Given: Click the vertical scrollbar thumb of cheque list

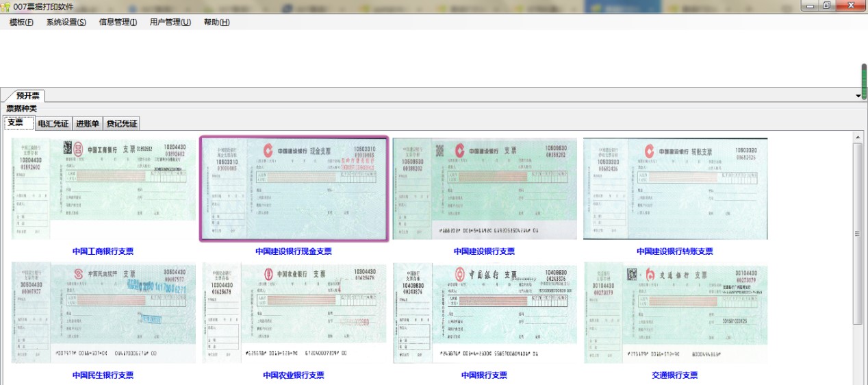Looking at the screenshot, I should tap(858, 234).
